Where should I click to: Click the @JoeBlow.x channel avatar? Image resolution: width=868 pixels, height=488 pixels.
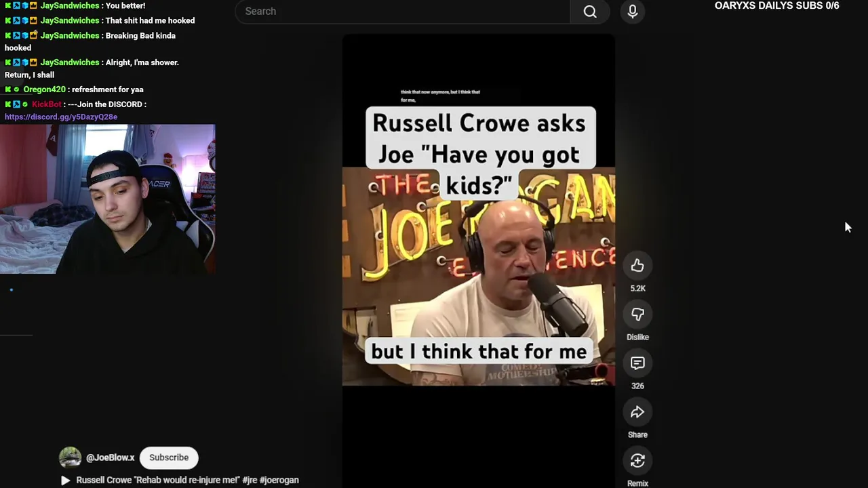[x=70, y=457]
